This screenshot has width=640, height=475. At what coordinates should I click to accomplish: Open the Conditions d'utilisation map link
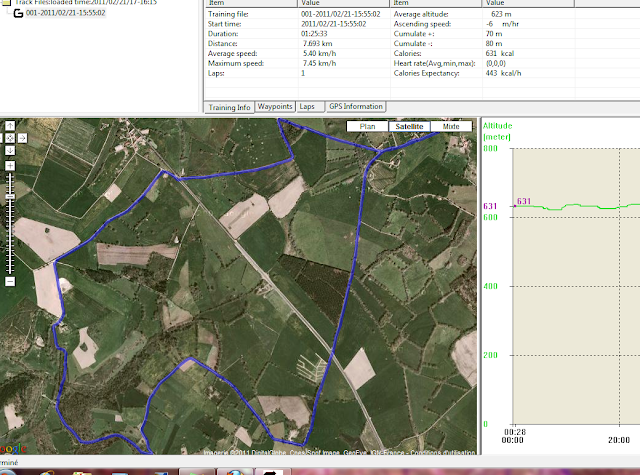pos(443,452)
